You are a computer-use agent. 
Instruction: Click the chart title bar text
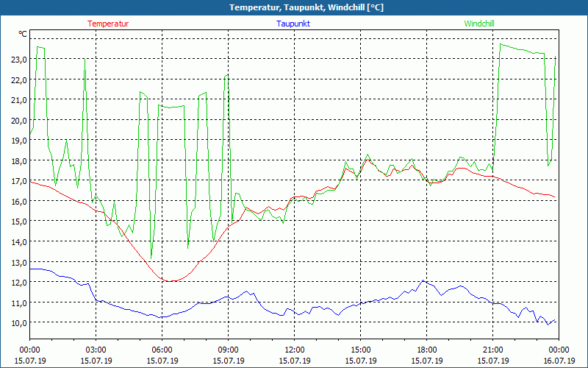(x=295, y=7)
